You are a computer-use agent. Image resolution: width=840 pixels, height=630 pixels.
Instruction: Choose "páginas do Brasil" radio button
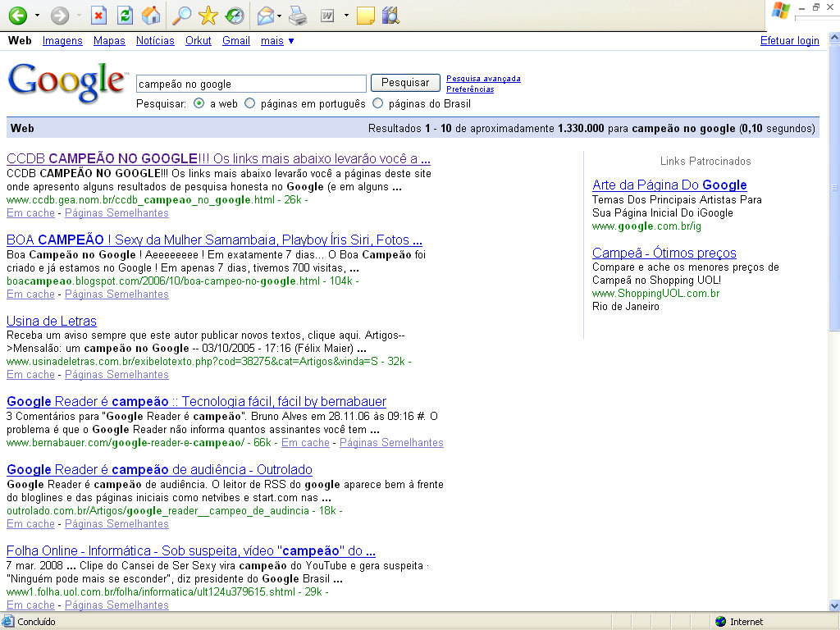click(x=378, y=104)
